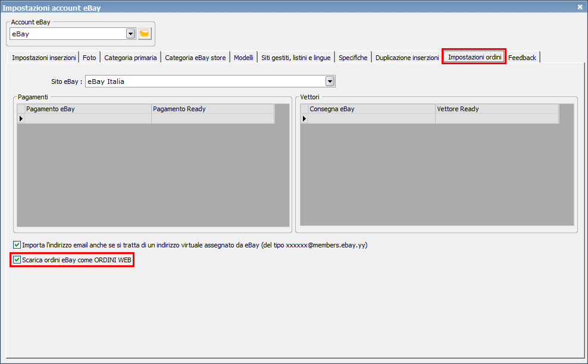Switch to the Feedback tab
This screenshot has width=588, height=364.
click(x=522, y=57)
